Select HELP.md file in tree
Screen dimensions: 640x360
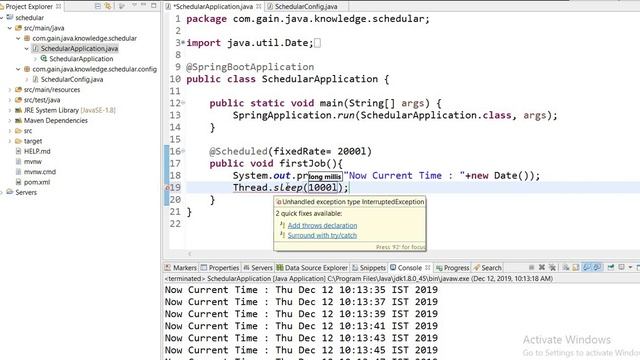[x=37, y=151]
